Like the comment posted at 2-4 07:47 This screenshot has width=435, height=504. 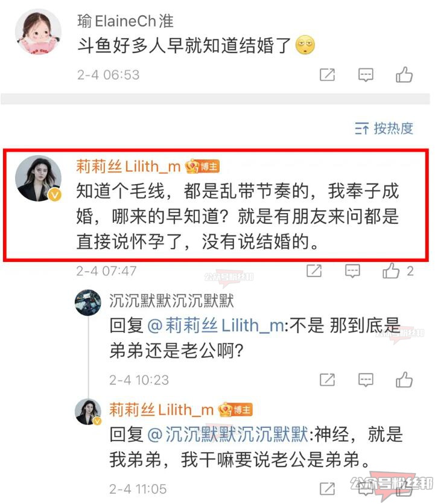(392, 270)
